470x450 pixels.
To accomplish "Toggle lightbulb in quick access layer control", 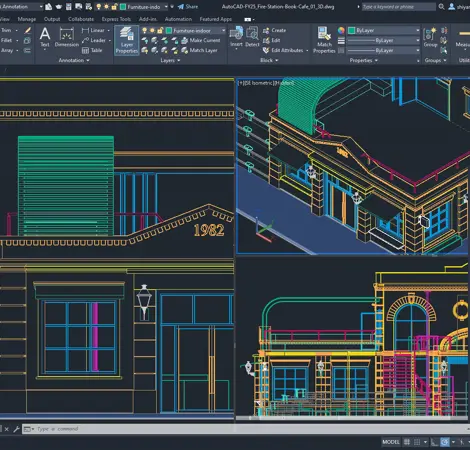I will pos(98,7).
